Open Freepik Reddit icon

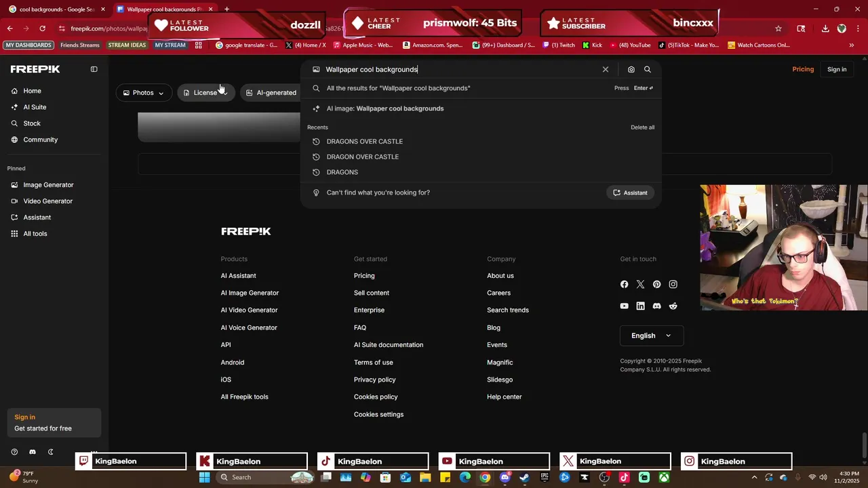coord(673,306)
